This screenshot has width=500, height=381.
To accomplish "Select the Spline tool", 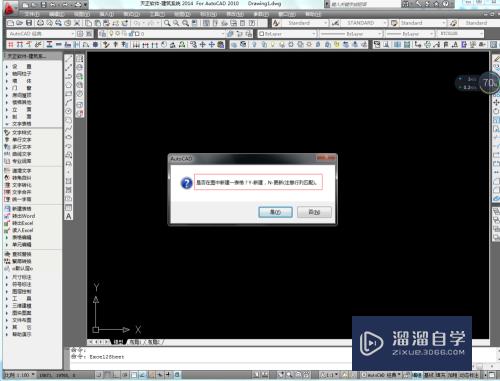I will [68, 129].
